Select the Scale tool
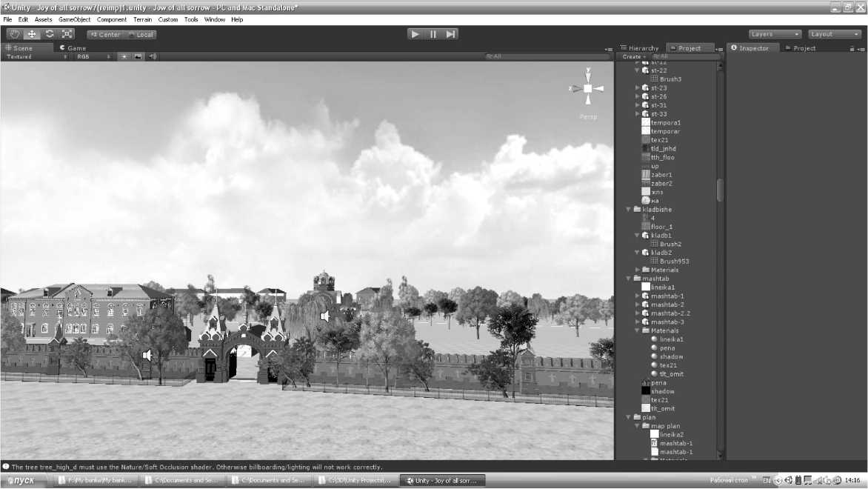The width and height of the screenshot is (868, 489). [x=67, y=34]
